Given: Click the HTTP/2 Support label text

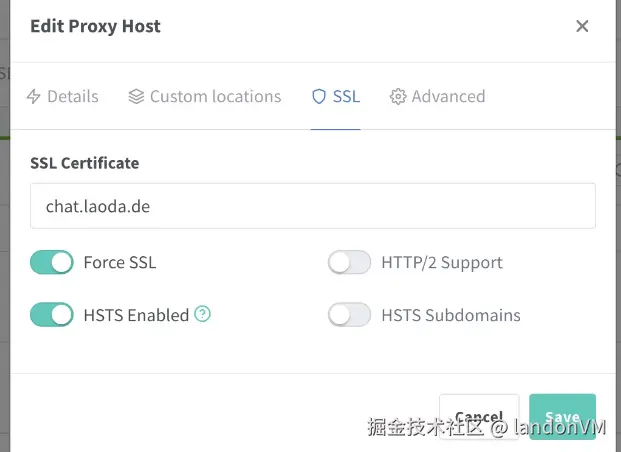Looking at the screenshot, I should click(x=442, y=263).
